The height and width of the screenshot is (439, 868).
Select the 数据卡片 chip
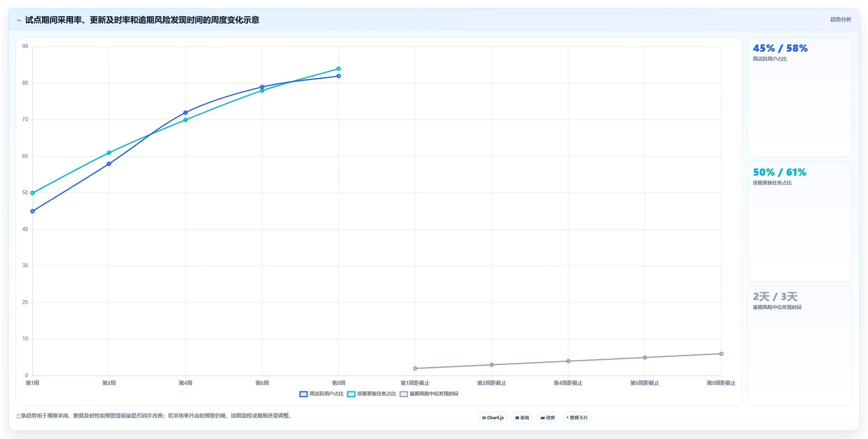(577, 418)
